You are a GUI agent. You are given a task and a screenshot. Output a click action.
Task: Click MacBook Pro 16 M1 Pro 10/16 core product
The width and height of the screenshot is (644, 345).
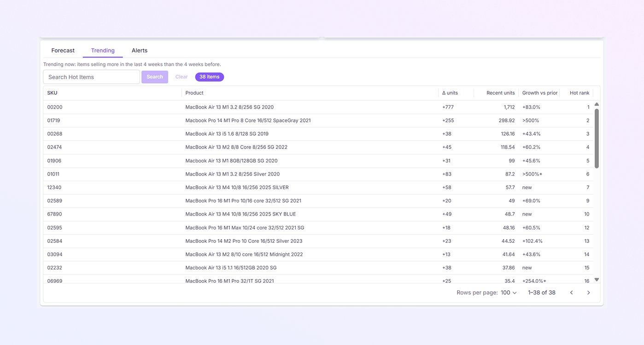click(x=243, y=201)
